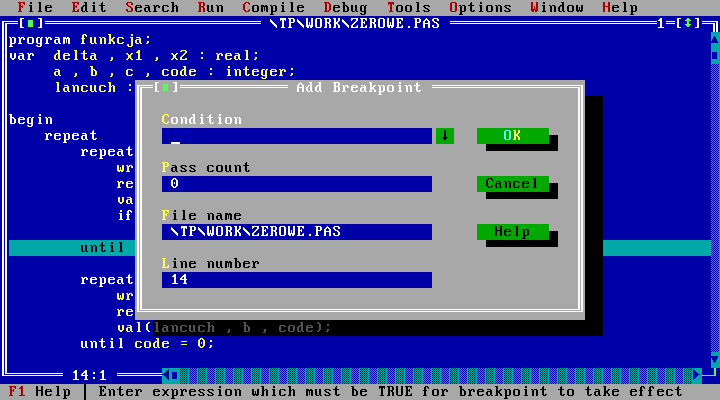
Task: Click the dialog's Help button
Action: (512, 232)
